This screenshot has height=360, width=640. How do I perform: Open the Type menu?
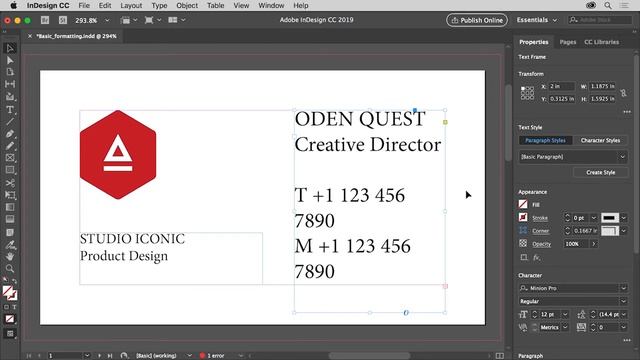coord(159,5)
